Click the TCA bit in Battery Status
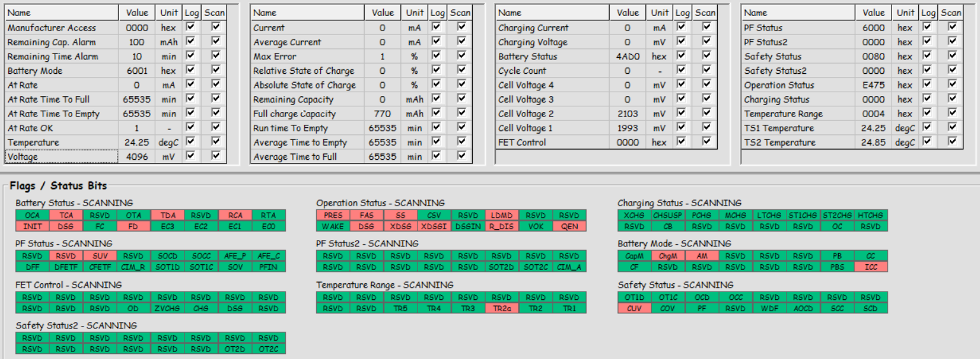The width and height of the screenshot is (980, 359). pyautogui.click(x=66, y=216)
